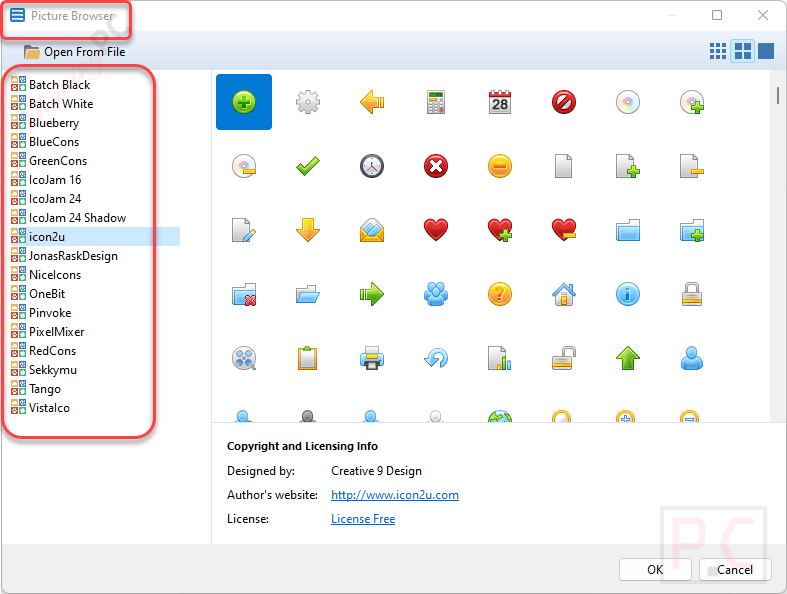Switch to medium icons grid view

pos(742,51)
